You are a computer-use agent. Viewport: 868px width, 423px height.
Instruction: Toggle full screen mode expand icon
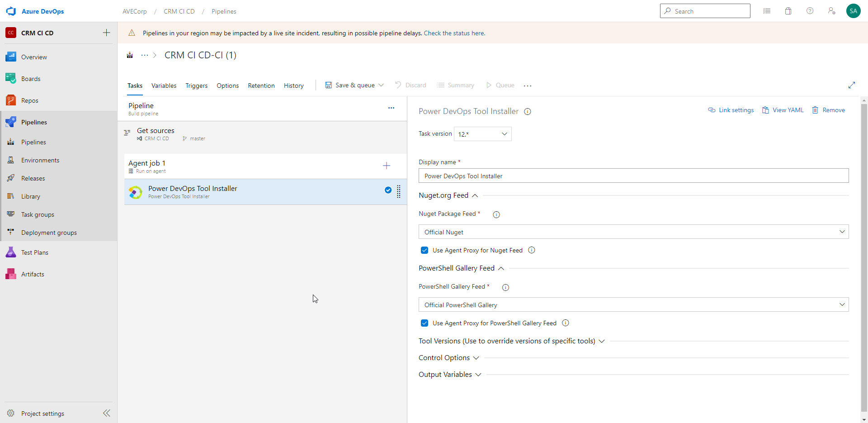click(852, 85)
